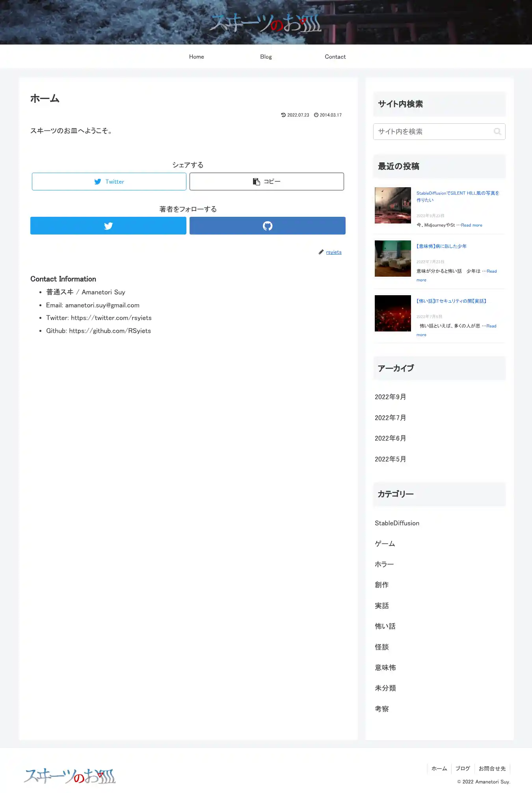Image resolution: width=532 pixels, height=793 pixels.
Task: Share the page via Twitter button
Action: pos(109,182)
